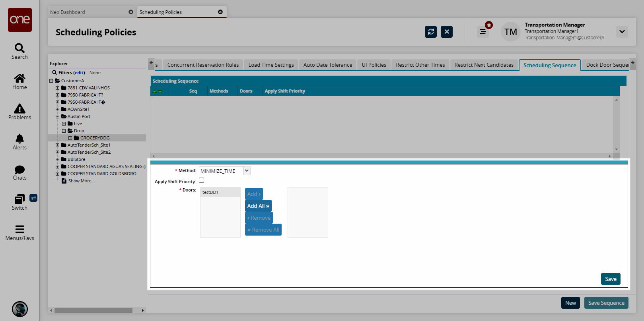Image resolution: width=644 pixels, height=321 pixels.
Task: Select AOwnSite1 in the Explorer tree
Action: [78, 109]
